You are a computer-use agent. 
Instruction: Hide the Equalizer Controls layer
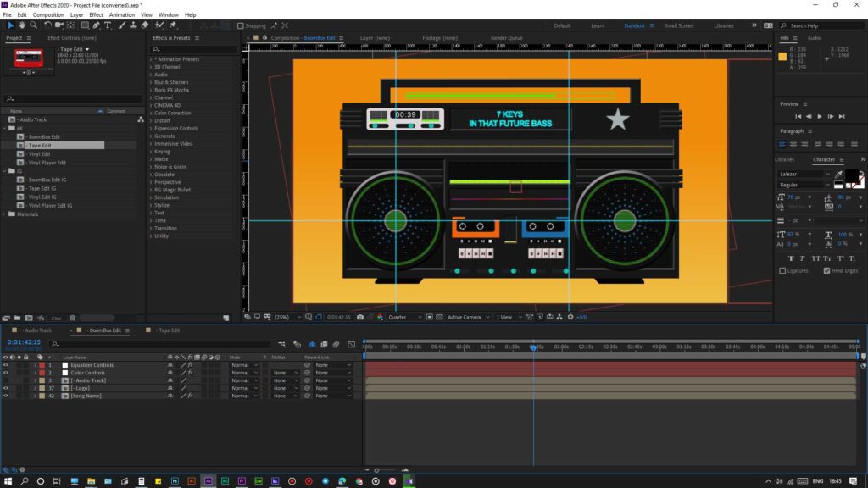click(x=6, y=365)
